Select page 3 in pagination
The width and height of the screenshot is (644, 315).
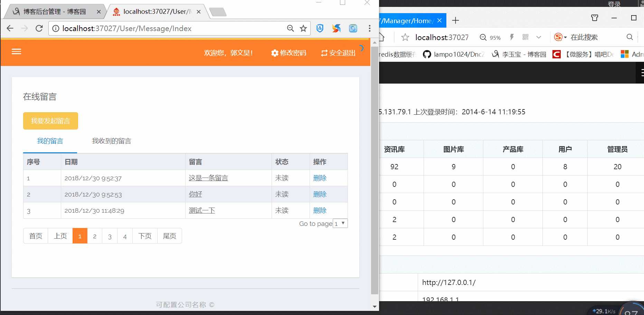(x=110, y=236)
